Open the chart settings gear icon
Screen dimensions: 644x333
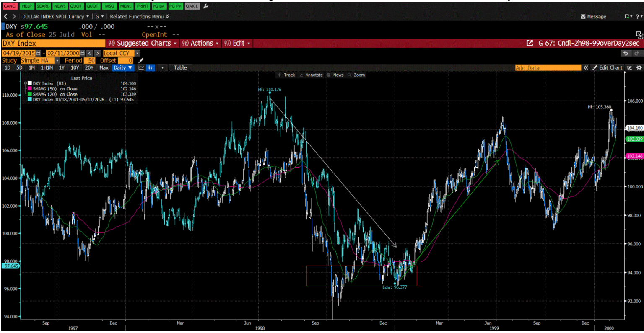639,67
